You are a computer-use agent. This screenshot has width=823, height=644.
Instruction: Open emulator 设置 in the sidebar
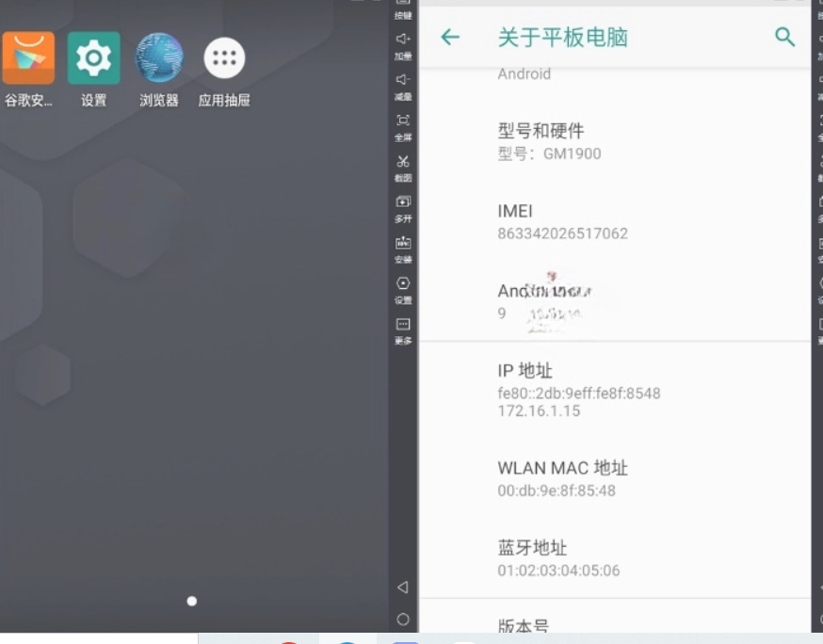coord(403,288)
